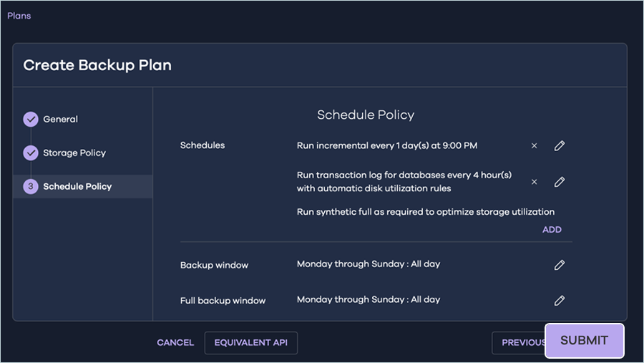Remove the incremental schedule with X icon
The width and height of the screenshot is (644, 363).
(x=534, y=146)
